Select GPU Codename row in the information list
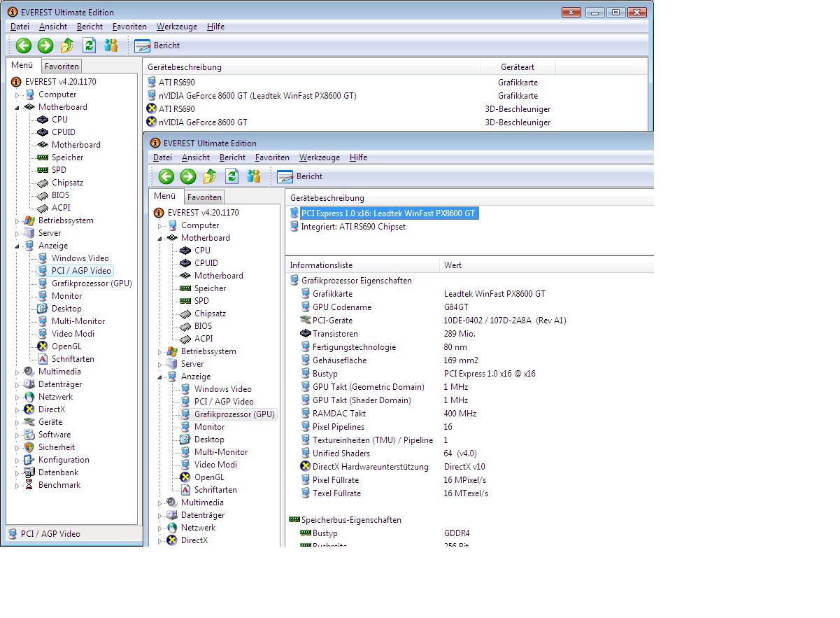 coord(470,307)
